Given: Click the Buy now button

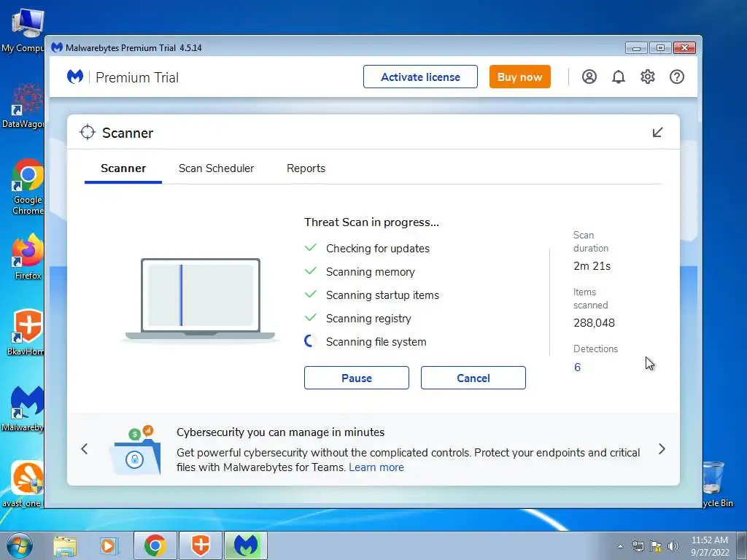Looking at the screenshot, I should 519,77.
